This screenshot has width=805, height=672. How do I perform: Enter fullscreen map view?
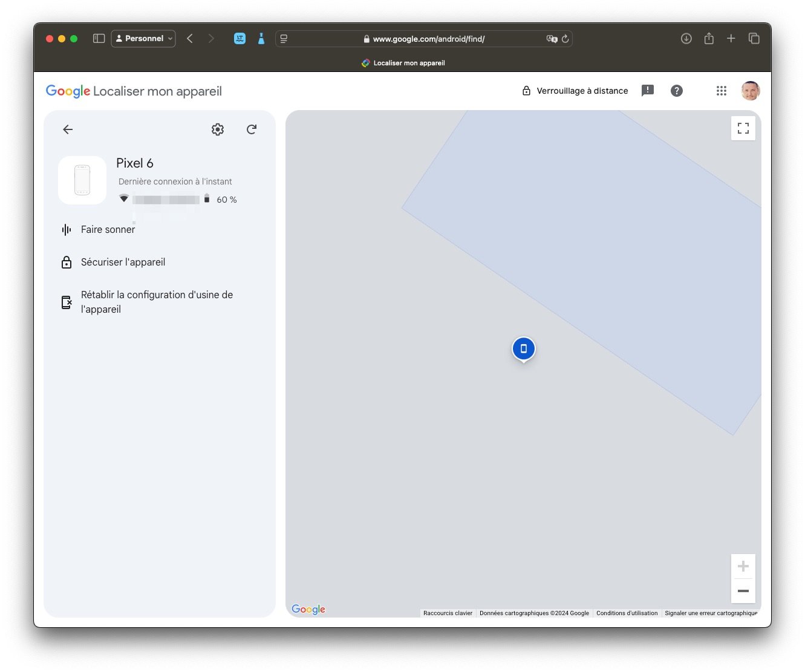(743, 128)
